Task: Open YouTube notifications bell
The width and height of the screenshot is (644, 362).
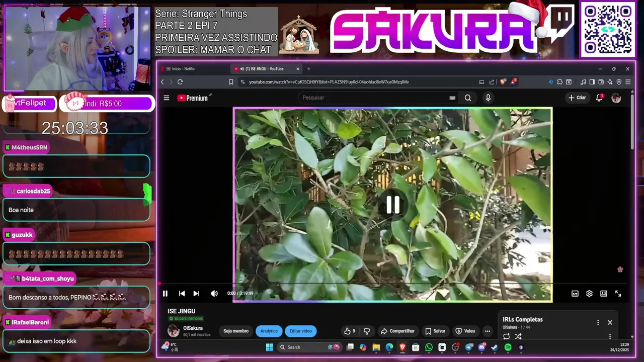Action: click(599, 98)
